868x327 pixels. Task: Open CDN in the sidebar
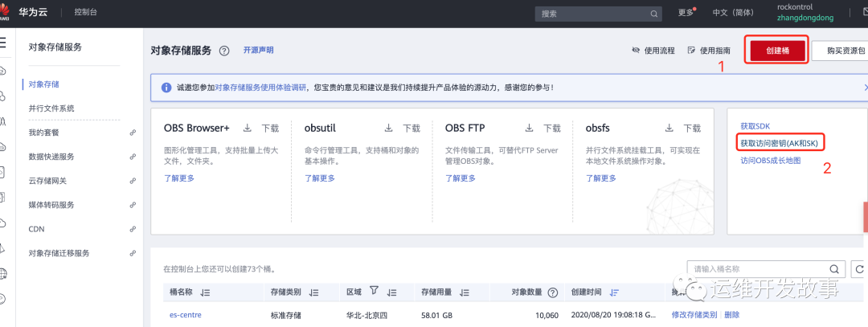36,229
